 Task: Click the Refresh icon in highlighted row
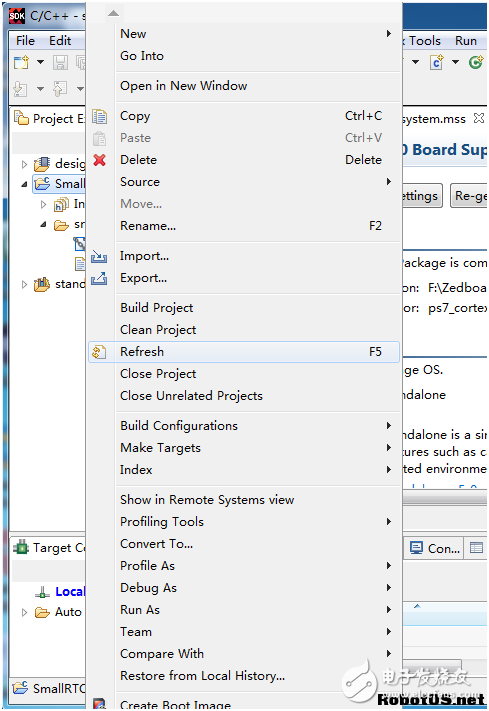pos(99,352)
